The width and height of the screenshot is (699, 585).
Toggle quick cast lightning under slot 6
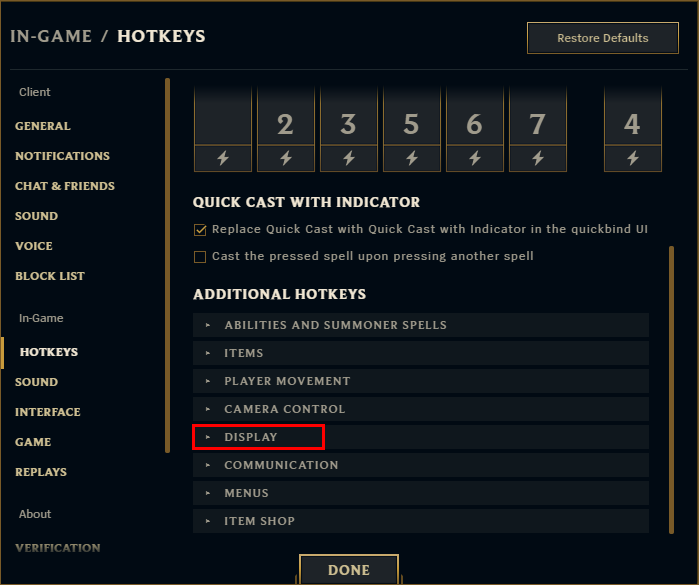(x=474, y=158)
